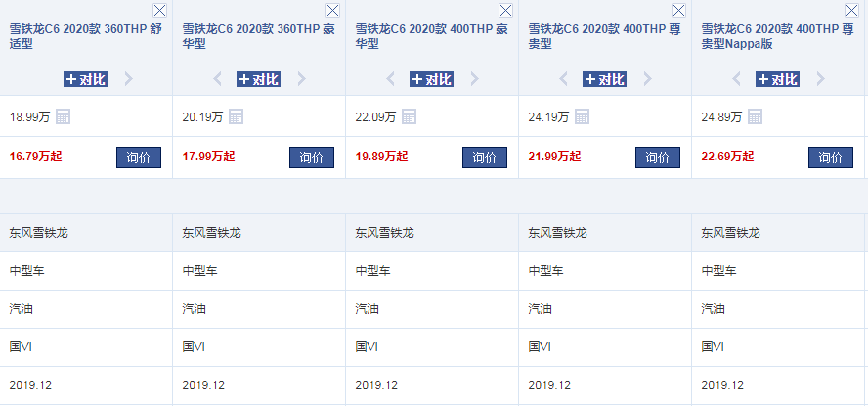Move the 400THP 尊贵型 column right with its arrow
The height and width of the screenshot is (406, 868).
pyautogui.click(x=648, y=79)
